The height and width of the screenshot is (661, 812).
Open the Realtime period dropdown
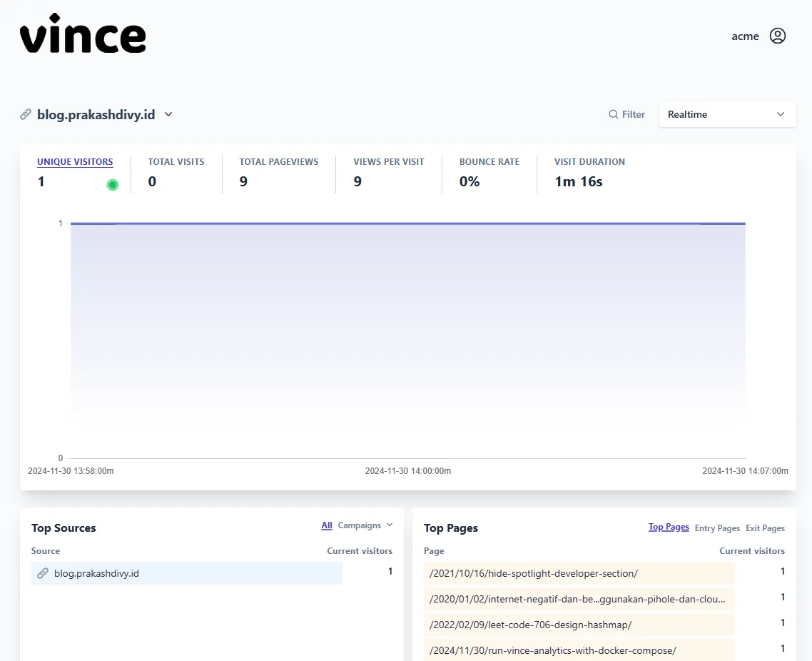pyautogui.click(x=727, y=114)
